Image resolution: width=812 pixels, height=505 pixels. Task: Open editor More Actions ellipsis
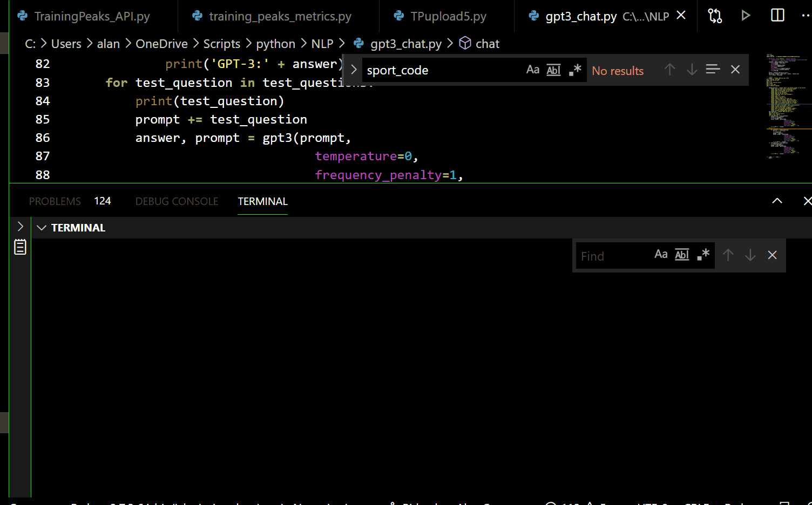tap(806, 16)
